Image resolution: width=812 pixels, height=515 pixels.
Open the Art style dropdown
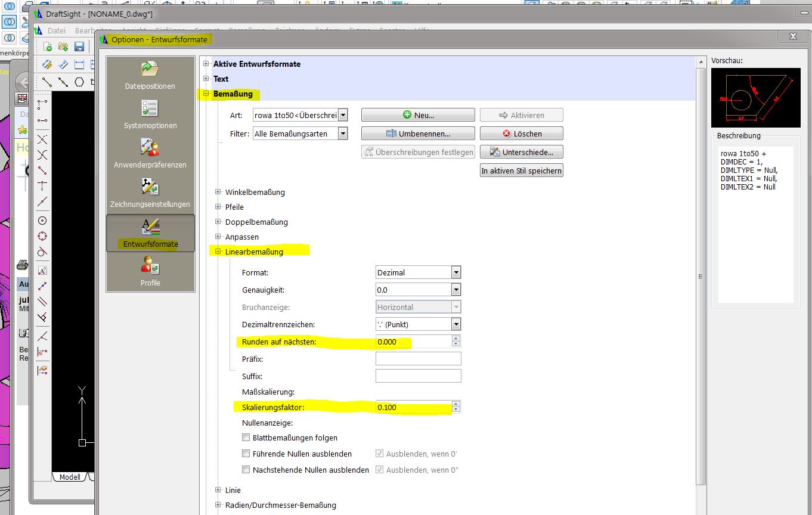tap(342, 115)
